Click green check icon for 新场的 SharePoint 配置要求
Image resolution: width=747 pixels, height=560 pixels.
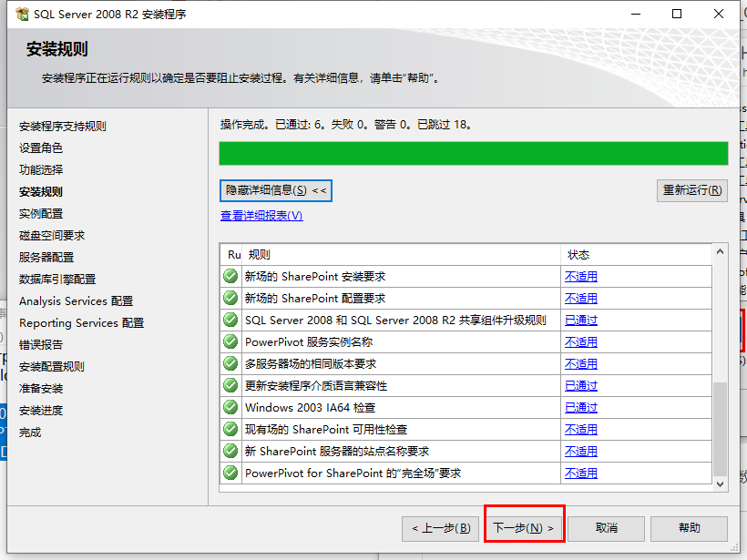coord(230,298)
